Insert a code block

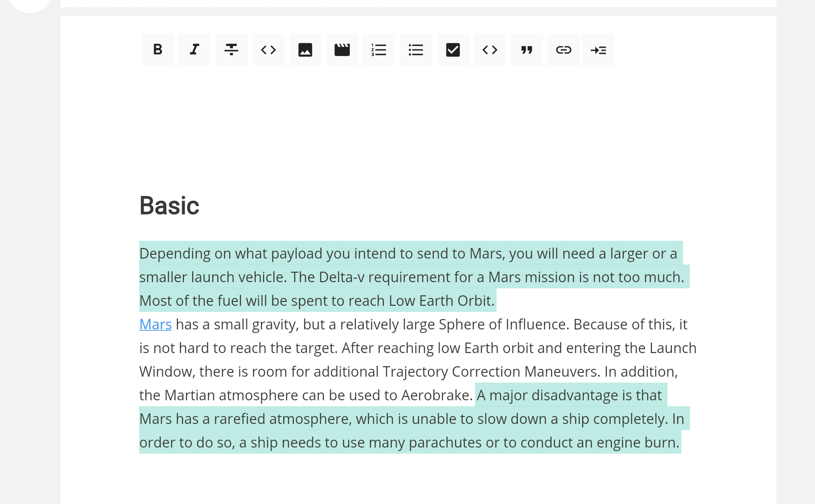[490, 50]
